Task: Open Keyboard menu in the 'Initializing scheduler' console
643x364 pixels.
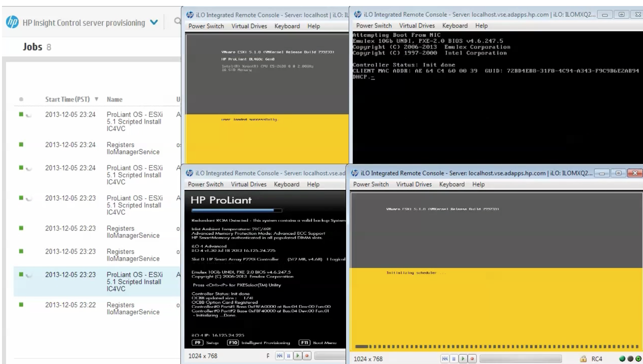Action: tap(452, 184)
